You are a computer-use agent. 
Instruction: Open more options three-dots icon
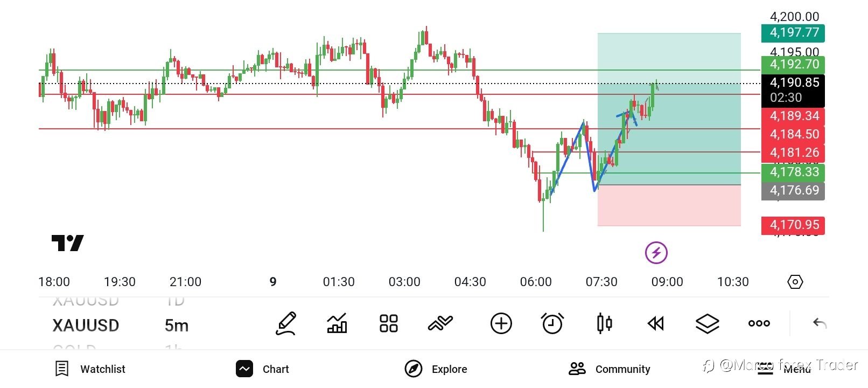(x=759, y=323)
